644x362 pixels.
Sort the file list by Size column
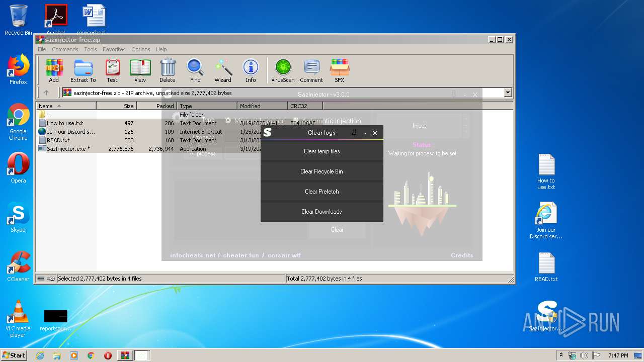tap(116, 106)
